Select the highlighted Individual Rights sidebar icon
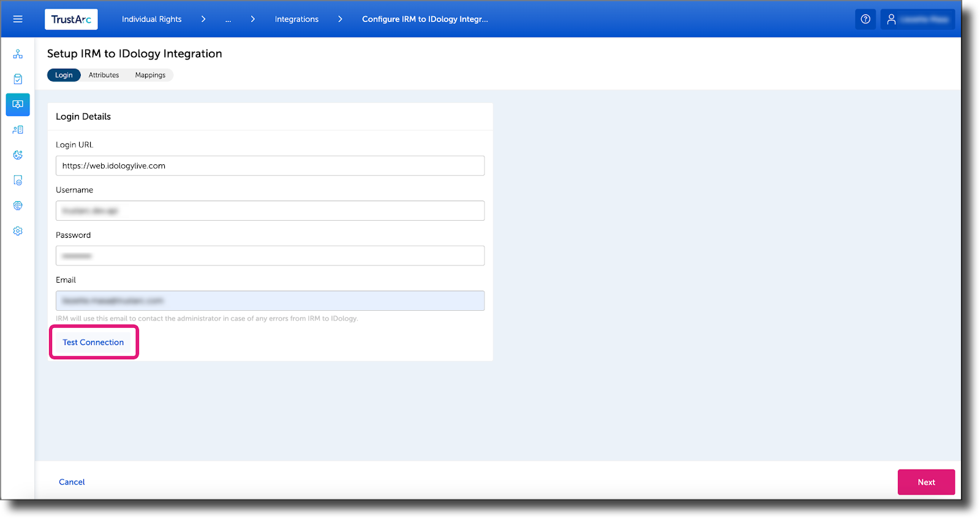 18,104
